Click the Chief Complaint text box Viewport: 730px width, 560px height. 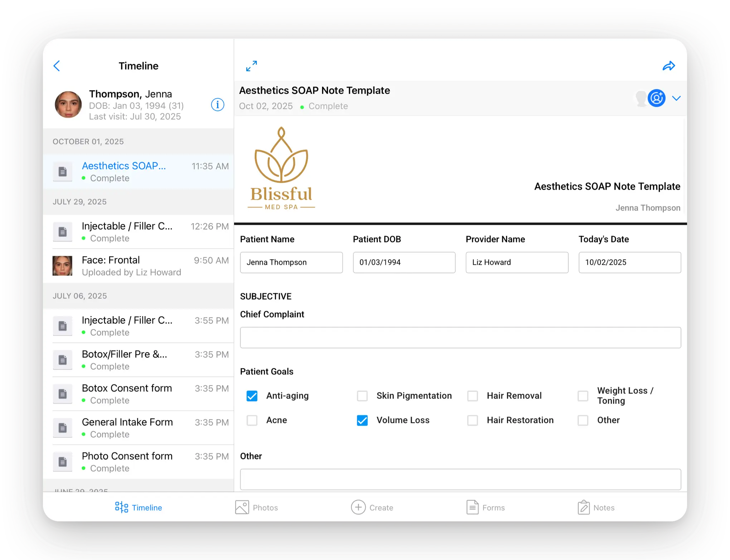461,338
